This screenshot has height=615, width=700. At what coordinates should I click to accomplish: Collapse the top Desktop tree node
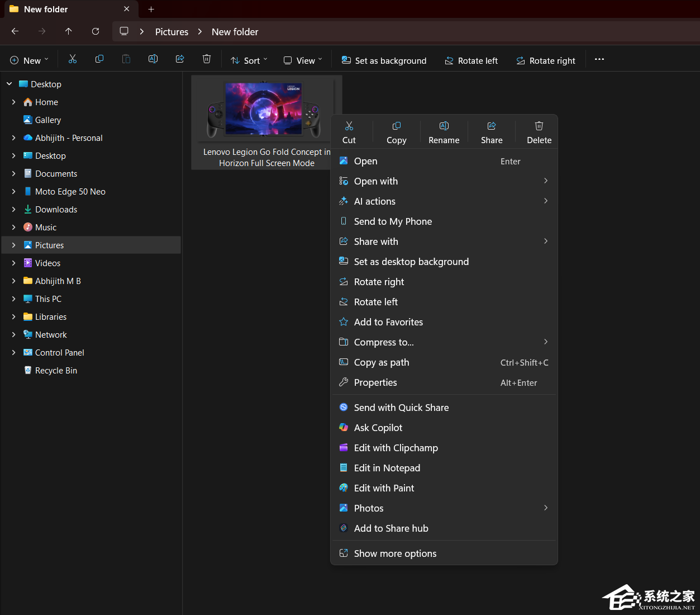[9, 84]
